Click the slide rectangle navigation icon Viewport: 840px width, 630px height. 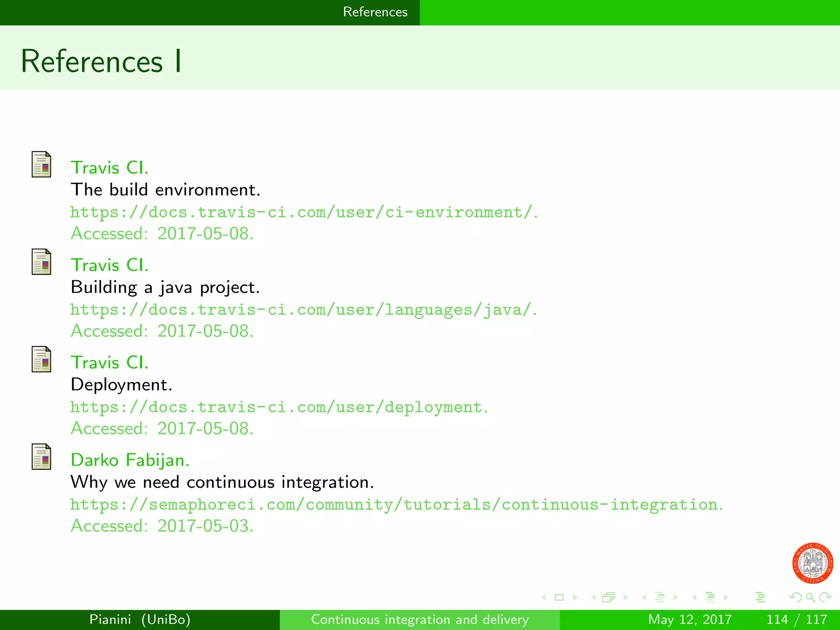click(x=559, y=598)
